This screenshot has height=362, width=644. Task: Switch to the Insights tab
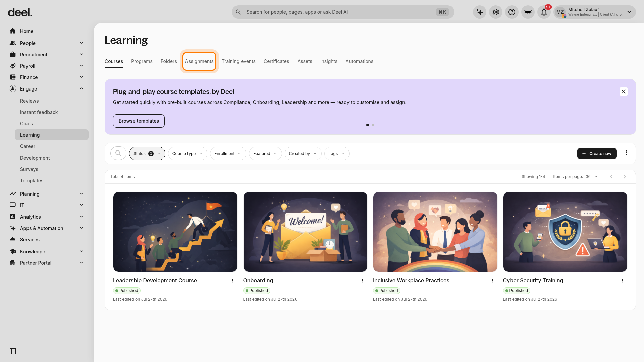329,61
